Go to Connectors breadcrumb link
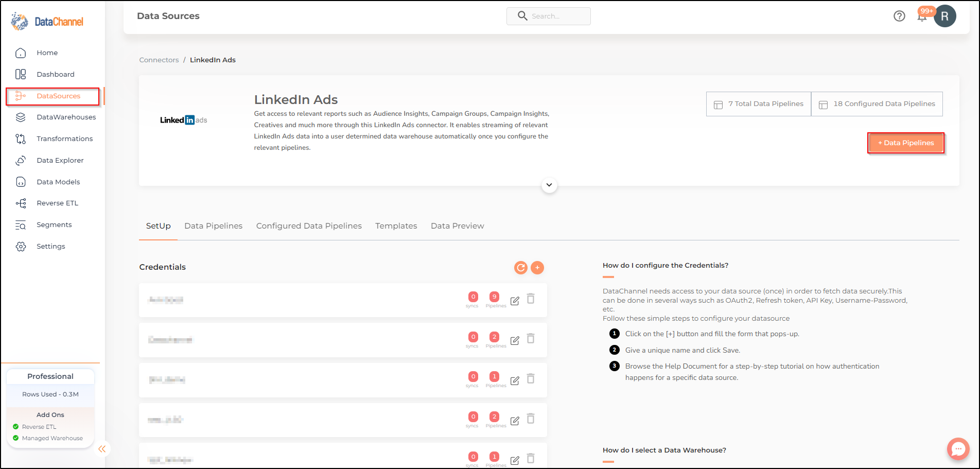980x469 pixels. coord(159,60)
